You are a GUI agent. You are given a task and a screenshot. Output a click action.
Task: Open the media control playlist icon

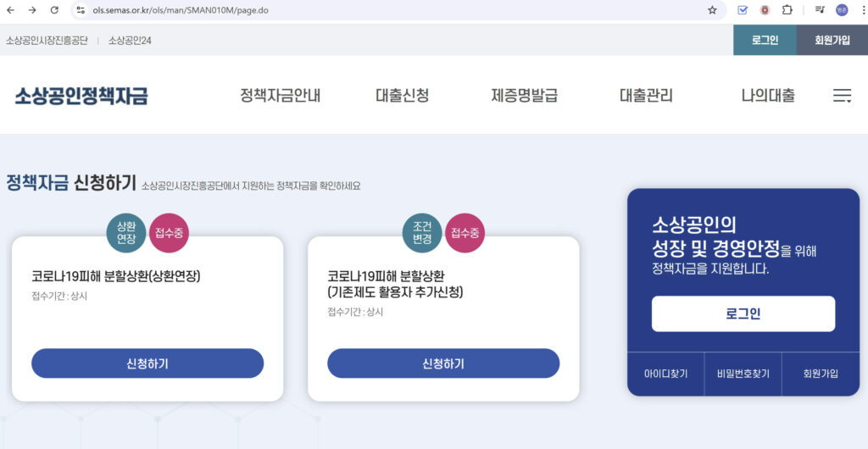tap(820, 10)
